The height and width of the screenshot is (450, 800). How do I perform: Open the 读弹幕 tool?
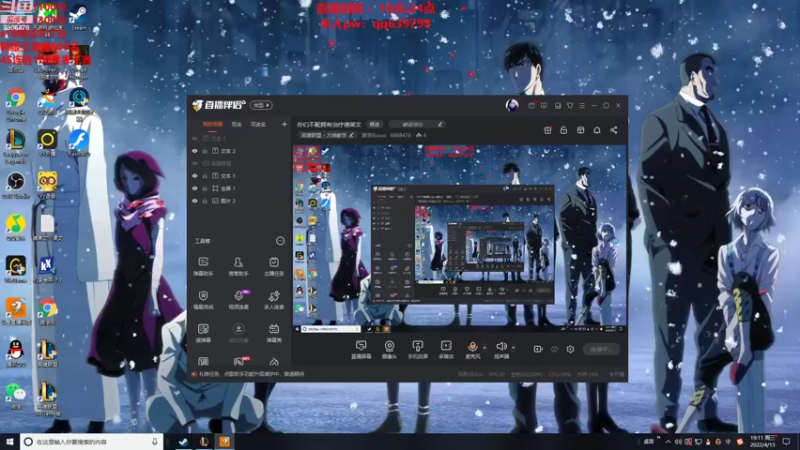(x=203, y=333)
